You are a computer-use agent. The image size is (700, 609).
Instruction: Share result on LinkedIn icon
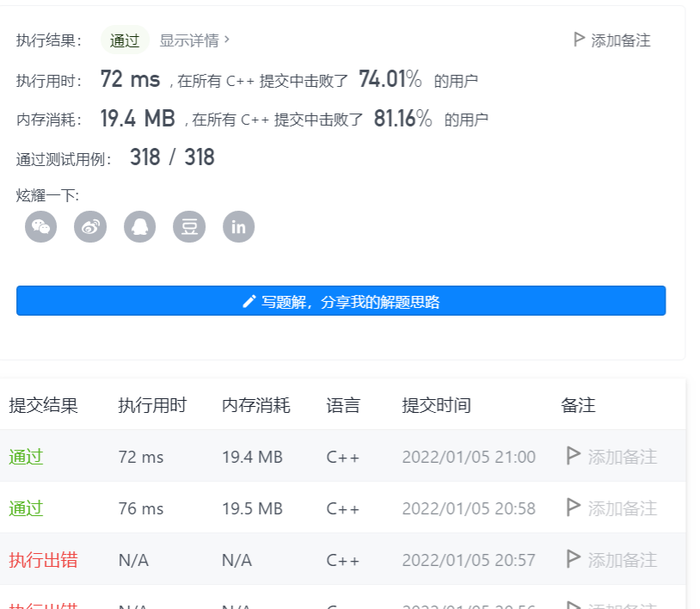point(238,226)
